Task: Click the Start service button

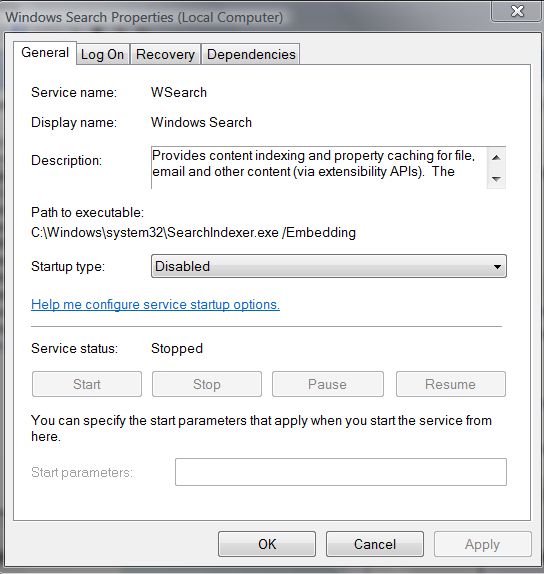Action: coord(87,384)
